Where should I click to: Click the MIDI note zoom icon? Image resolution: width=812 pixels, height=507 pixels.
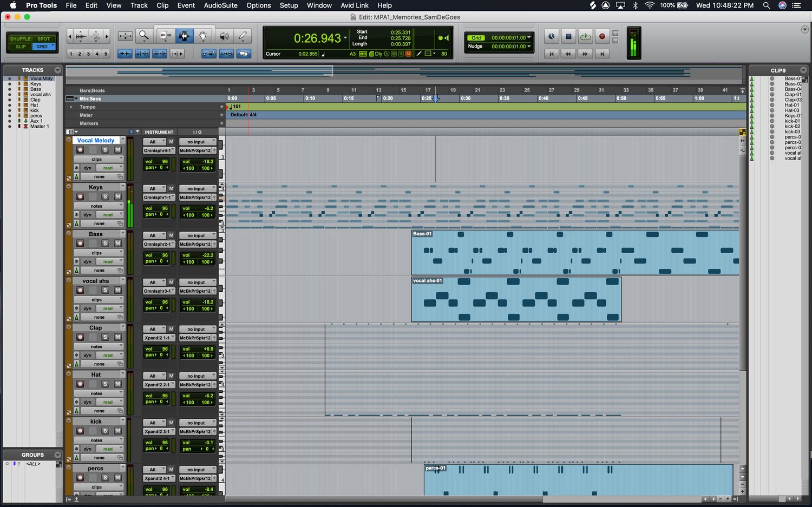(x=95, y=36)
